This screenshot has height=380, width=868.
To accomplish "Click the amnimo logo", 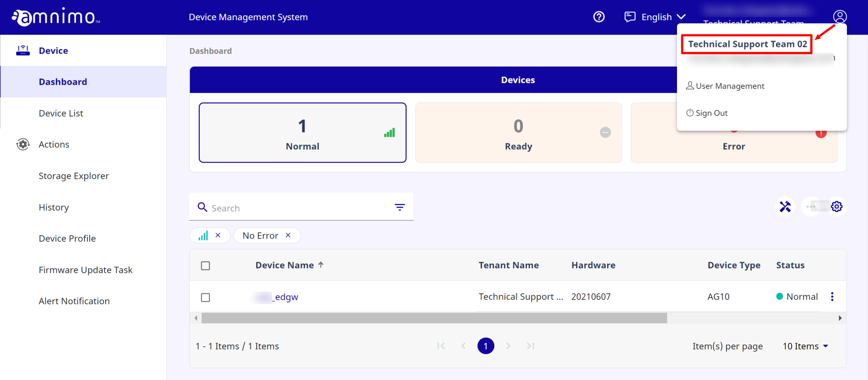I will click(x=54, y=17).
